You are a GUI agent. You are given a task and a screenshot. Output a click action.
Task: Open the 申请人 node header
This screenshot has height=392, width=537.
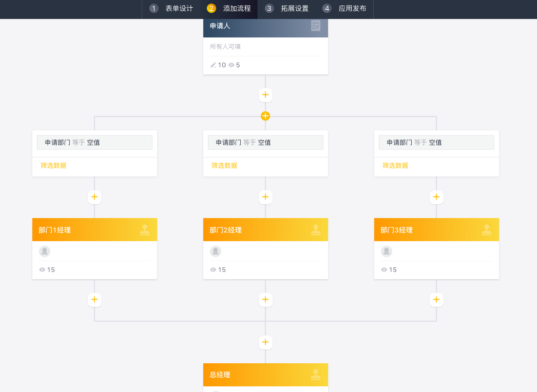click(265, 27)
